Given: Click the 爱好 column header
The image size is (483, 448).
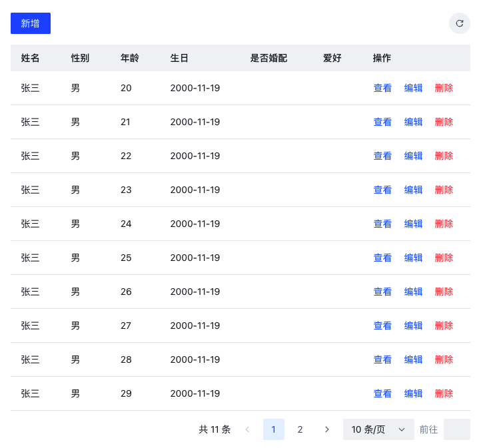Looking at the screenshot, I should coord(332,58).
